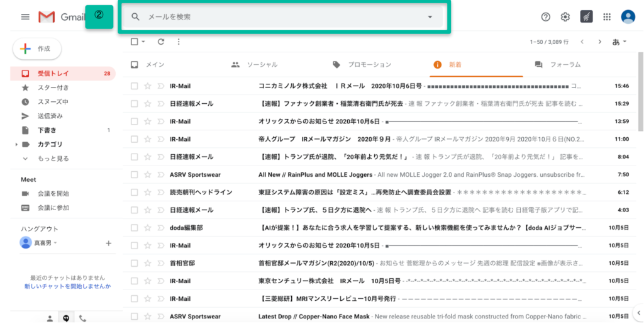Image resolution: width=644 pixels, height=326 pixels.
Task: Check the doda編集部 email checkbox
Action: [134, 228]
